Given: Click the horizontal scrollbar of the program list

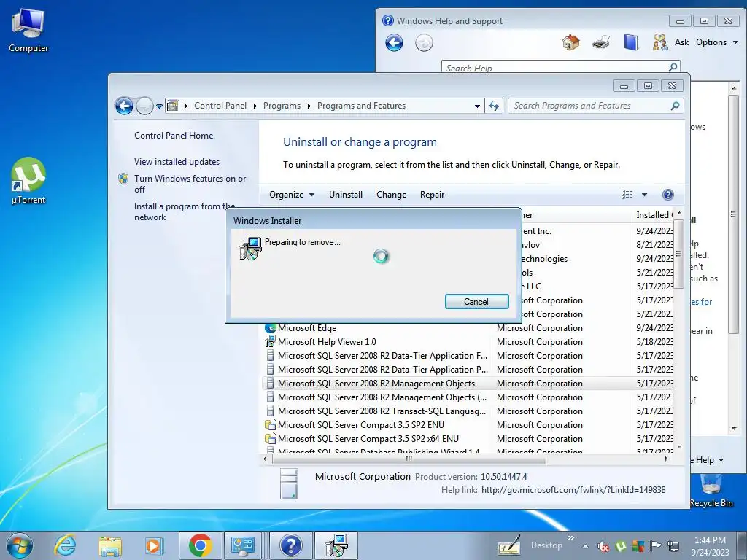Looking at the screenshot, I should pyautogui.click(x=409, y=459).
